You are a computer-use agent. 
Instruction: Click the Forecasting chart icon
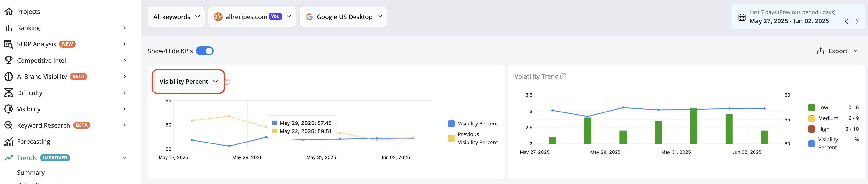(9, 142)
